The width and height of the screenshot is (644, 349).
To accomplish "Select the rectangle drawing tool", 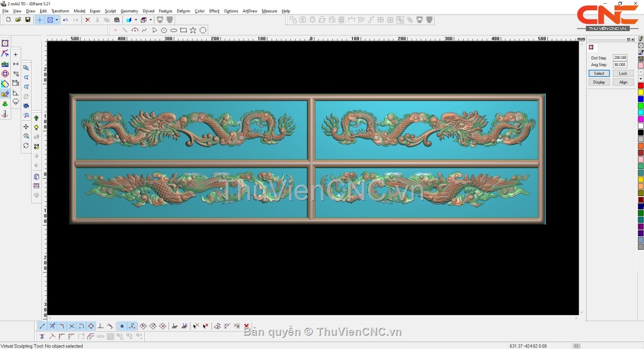I will click(x=184, y=30).
